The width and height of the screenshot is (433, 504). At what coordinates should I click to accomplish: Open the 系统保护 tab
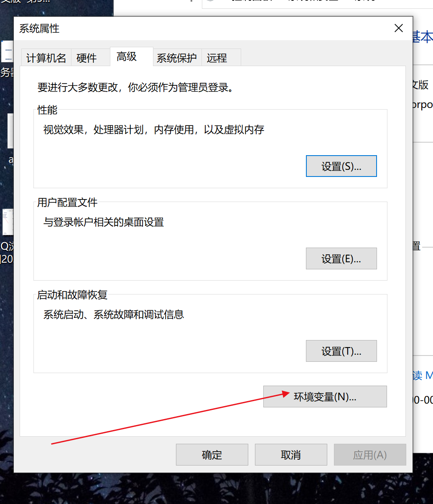coord(177,58)
